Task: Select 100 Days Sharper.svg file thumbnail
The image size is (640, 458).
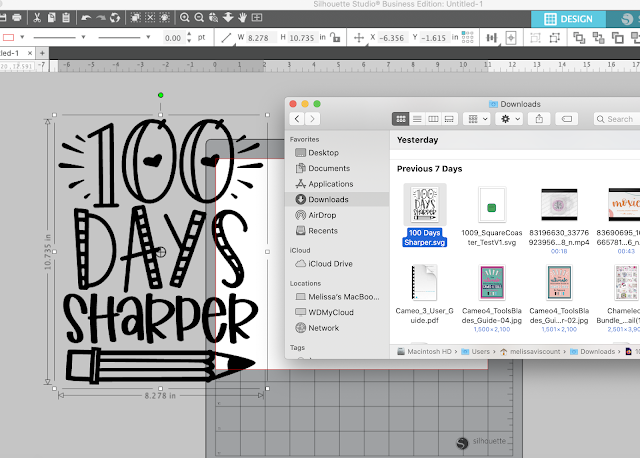Action: (x=424, y=204)
